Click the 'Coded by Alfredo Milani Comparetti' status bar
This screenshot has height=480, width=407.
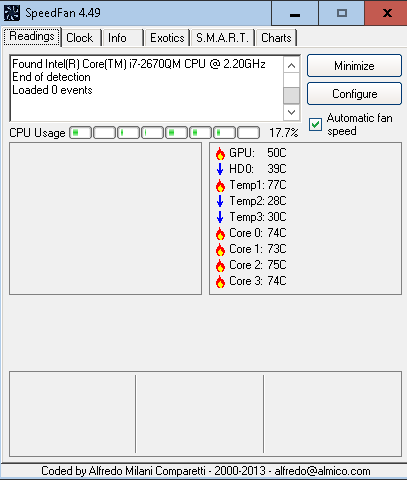[x=205, y=471]
